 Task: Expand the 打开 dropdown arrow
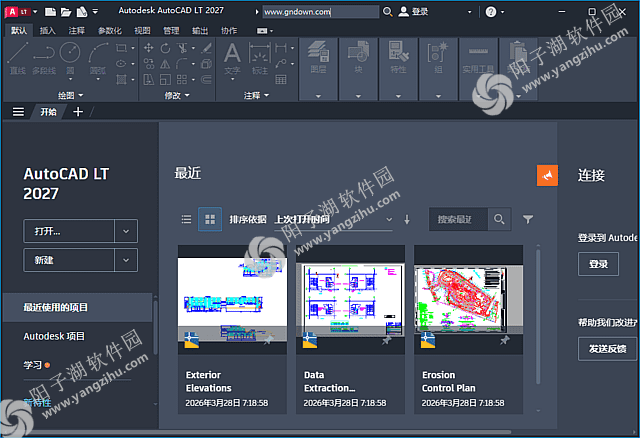126,231
